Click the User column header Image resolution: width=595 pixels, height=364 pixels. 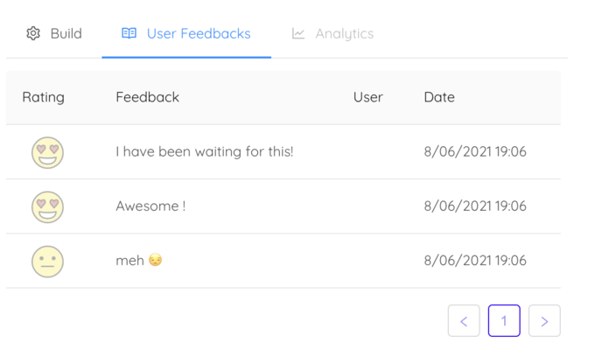pos(367,97)
